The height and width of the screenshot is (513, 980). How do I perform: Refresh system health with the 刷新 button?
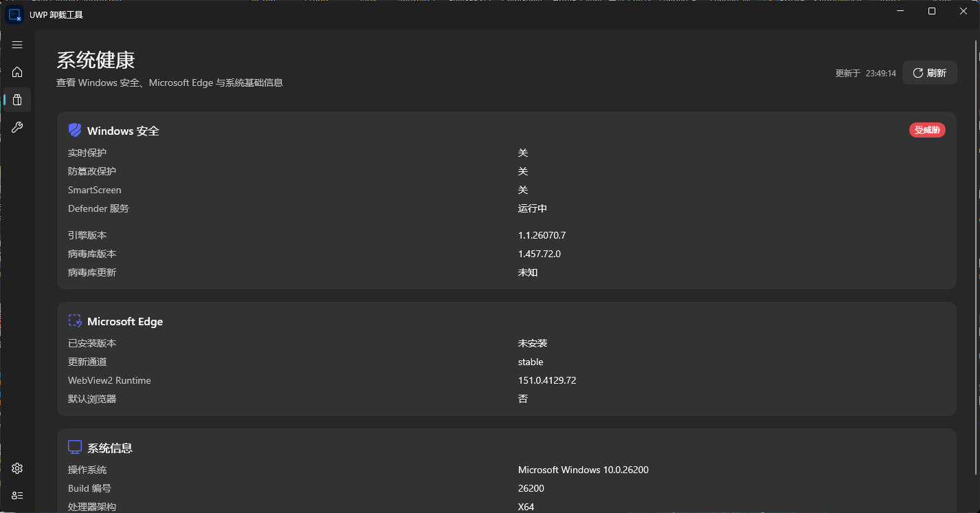(929, 73)
